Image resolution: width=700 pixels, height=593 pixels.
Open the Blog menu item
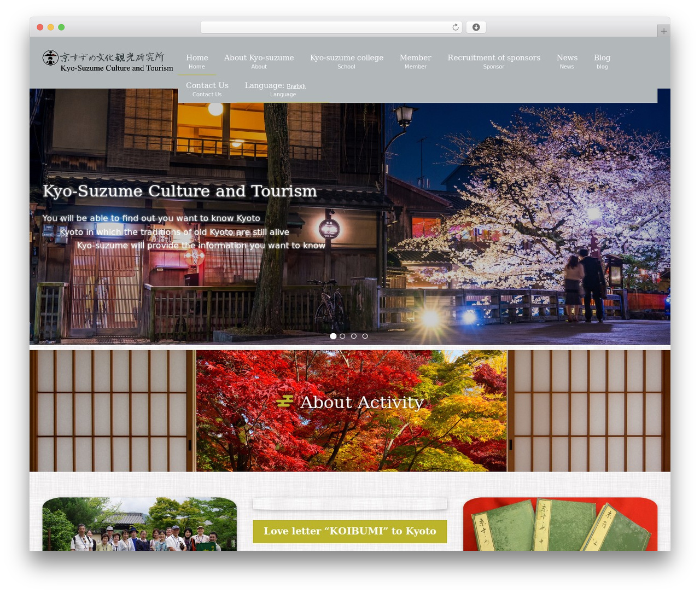point(602,61)
